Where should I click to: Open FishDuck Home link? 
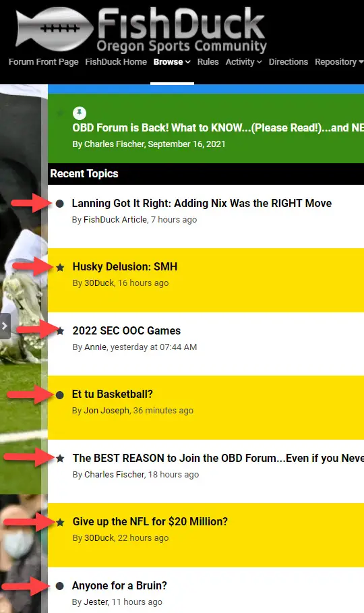pos(116,62)
